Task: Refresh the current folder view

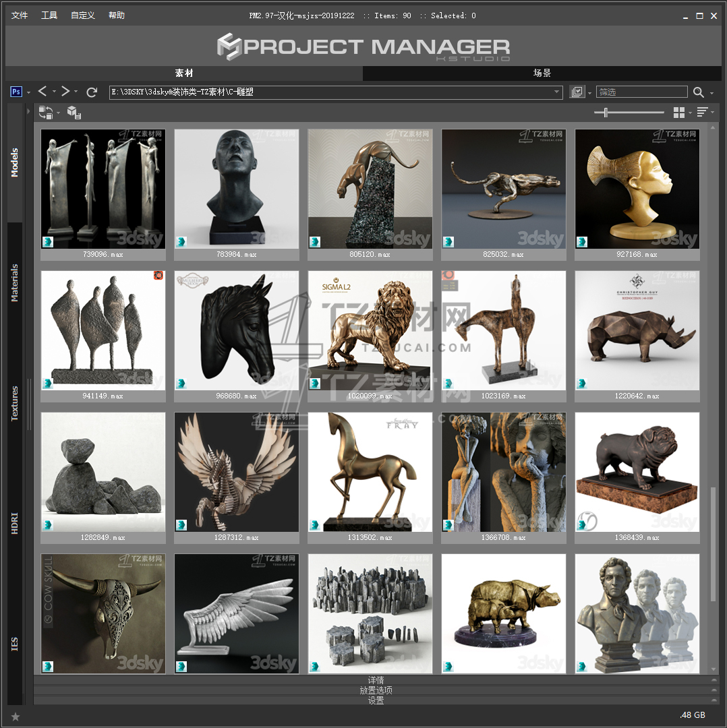Action: (92, 92)
